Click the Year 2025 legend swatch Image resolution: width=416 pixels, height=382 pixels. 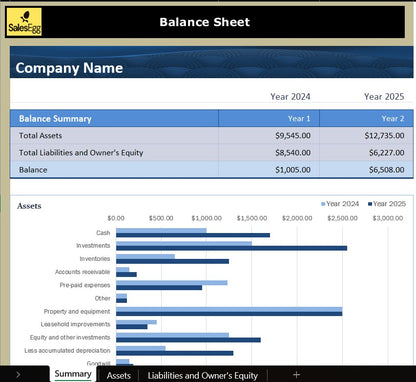(x=370, y=204)
